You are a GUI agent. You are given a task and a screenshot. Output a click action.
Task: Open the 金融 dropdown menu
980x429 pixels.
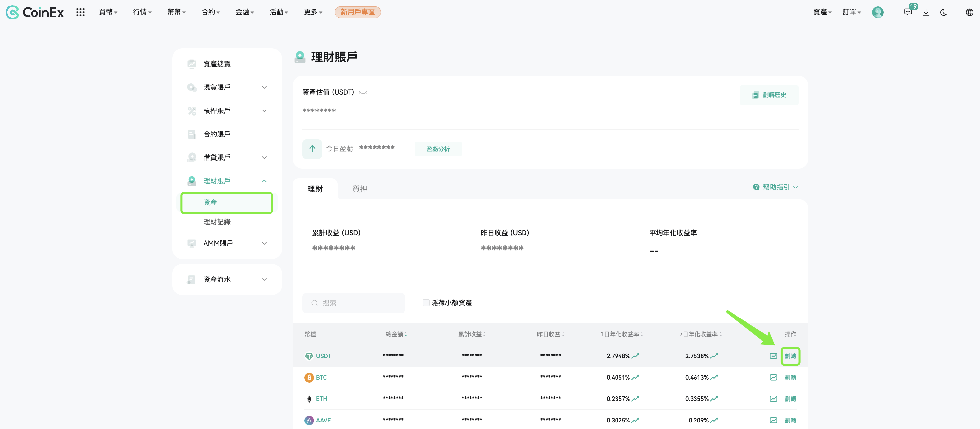[x=245, y=12]
